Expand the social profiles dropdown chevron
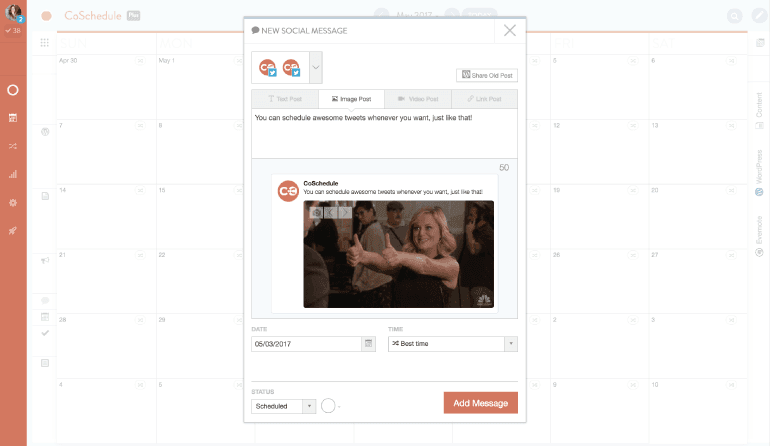 tap(316, 67)
